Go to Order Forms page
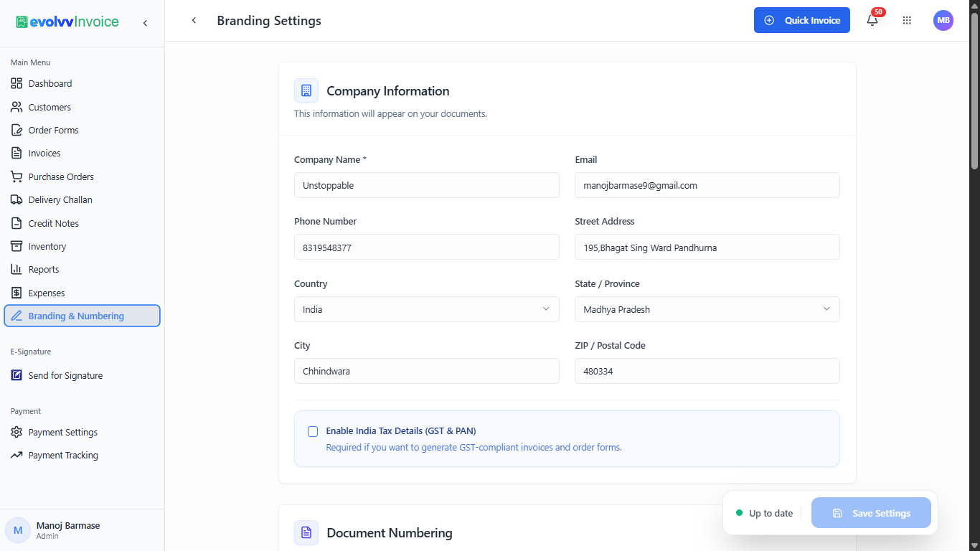980x551 pixels. pos(82,130)
